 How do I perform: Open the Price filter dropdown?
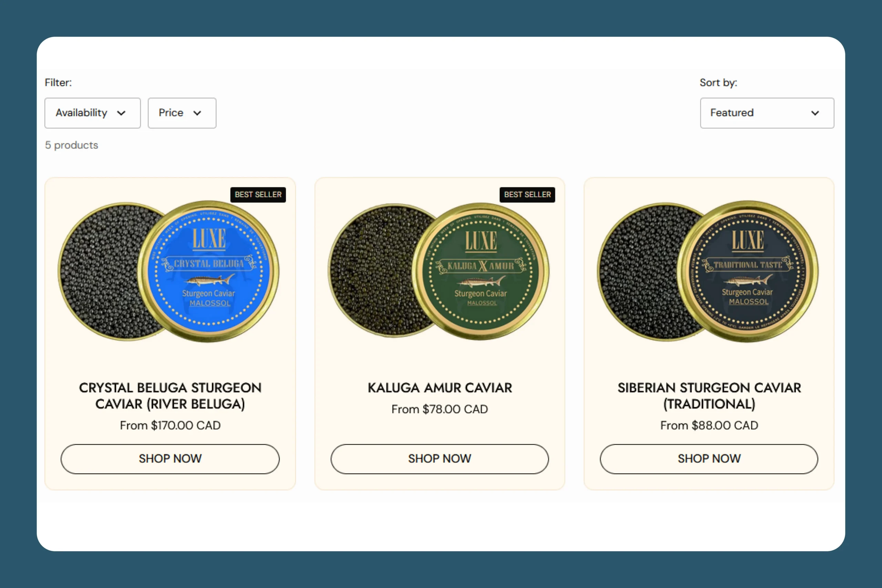coord(182,113)
